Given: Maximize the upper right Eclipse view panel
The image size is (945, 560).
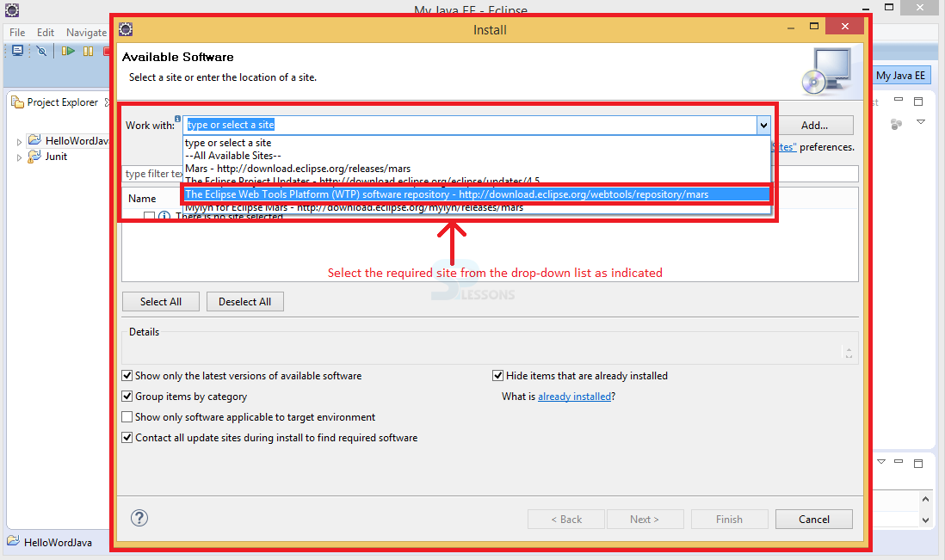Looking at the screenshot, I should click(918, 102).
